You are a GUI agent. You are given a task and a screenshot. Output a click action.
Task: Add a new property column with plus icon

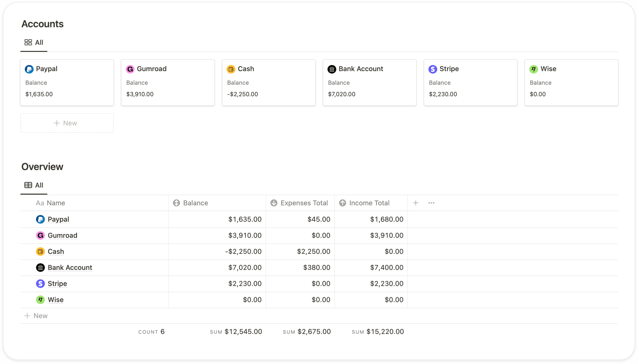pos(416,203)
